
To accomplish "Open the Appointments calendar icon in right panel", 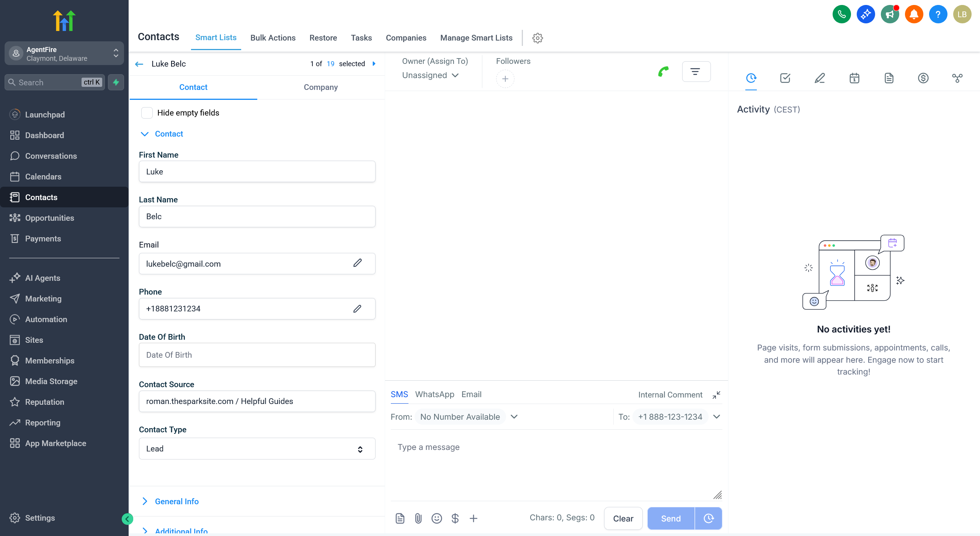I will click(x=854, y=78).
